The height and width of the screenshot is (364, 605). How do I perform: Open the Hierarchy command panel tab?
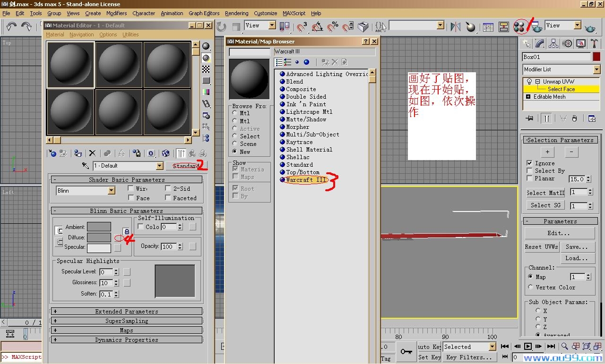(x=553, y=44)
